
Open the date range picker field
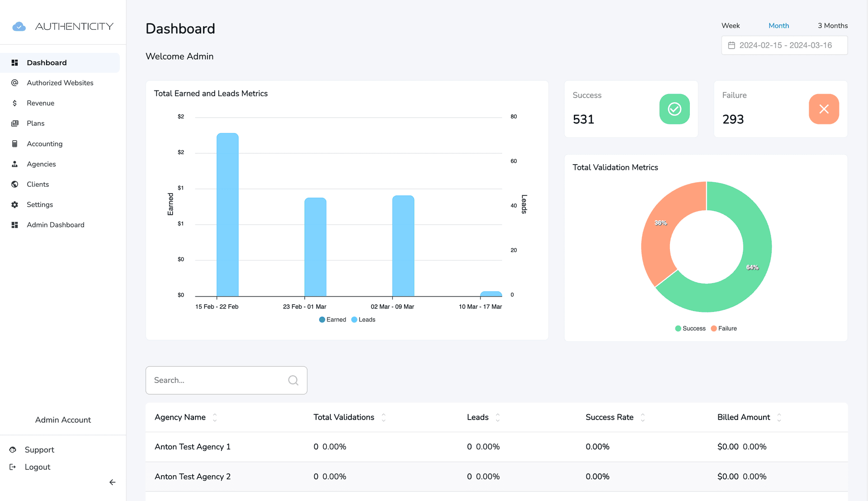click(784, 45)
